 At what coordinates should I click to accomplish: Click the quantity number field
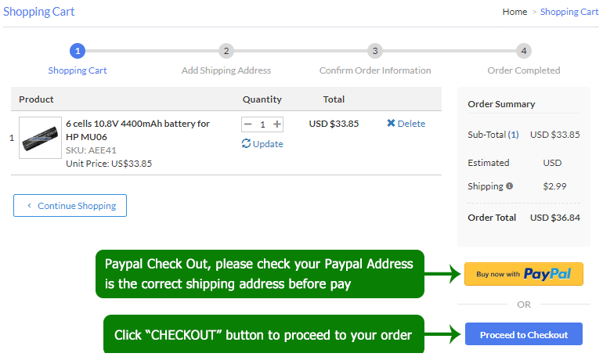click(262, 124)
